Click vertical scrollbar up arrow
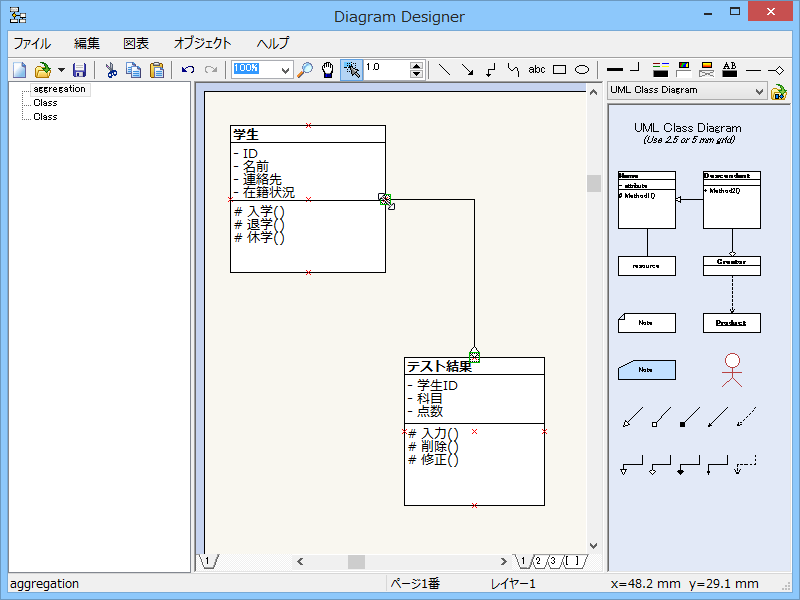 pos(593,92)
